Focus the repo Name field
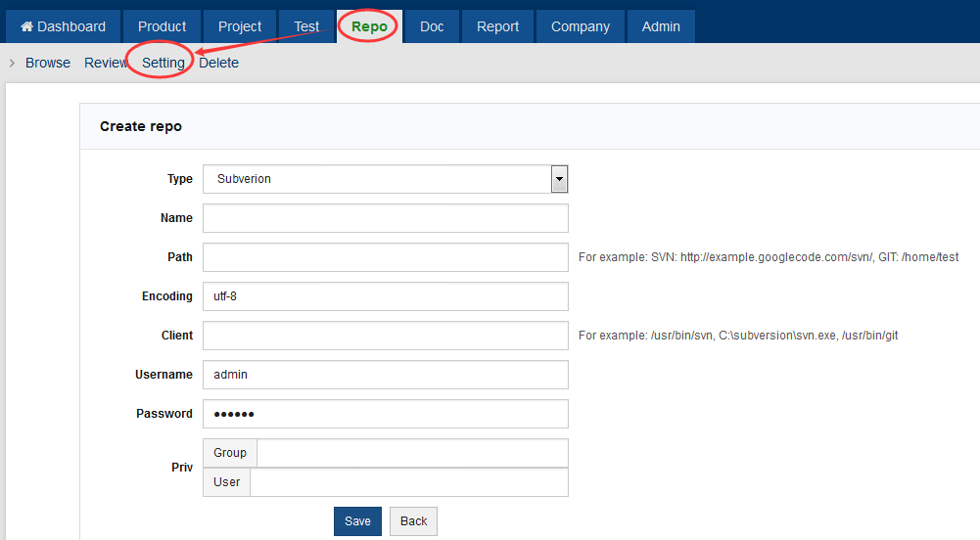Screen dimensions: 980x540 coord(385,218)
